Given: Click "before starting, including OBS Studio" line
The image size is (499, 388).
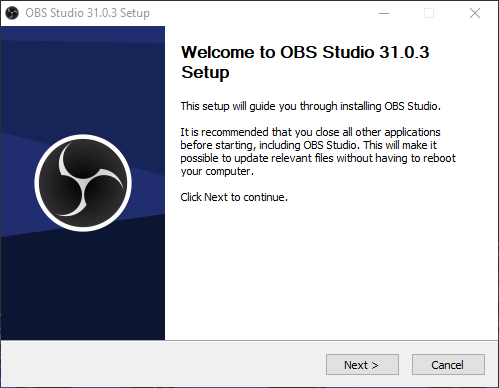Looking at the screenshot, I should [x=308, y=145].
